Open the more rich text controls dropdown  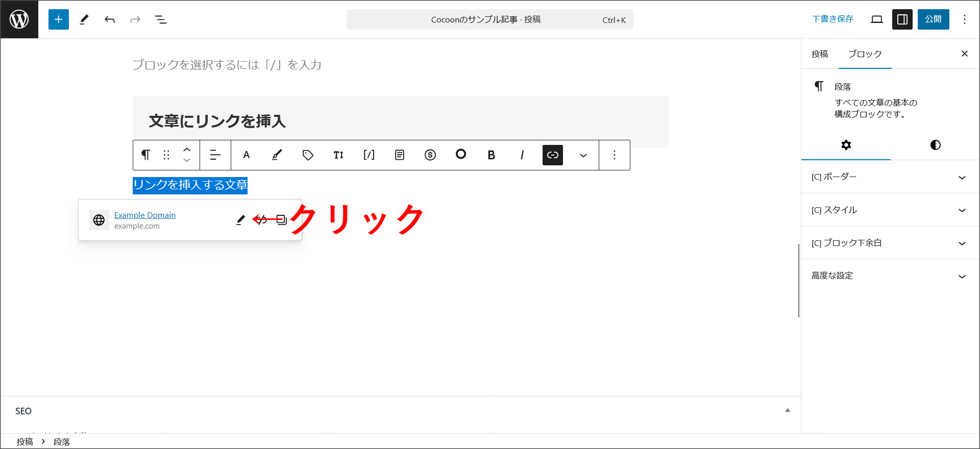[583, 155]
